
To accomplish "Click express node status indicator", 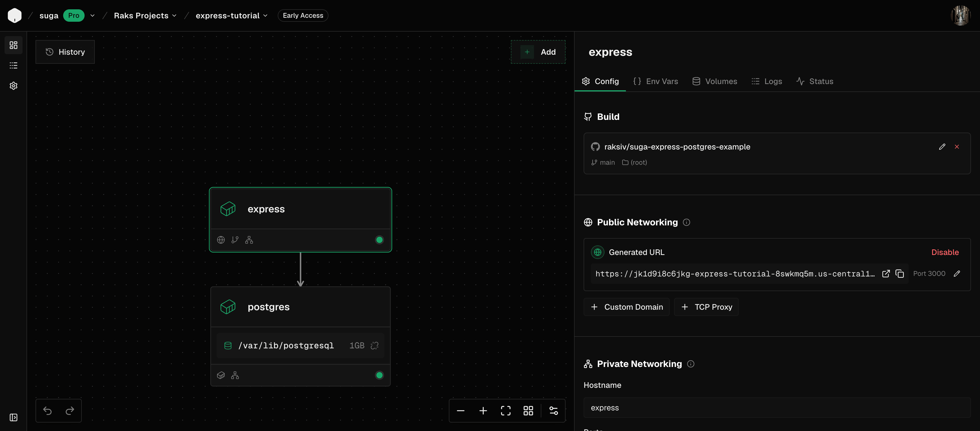I will (x=379, y=240).
